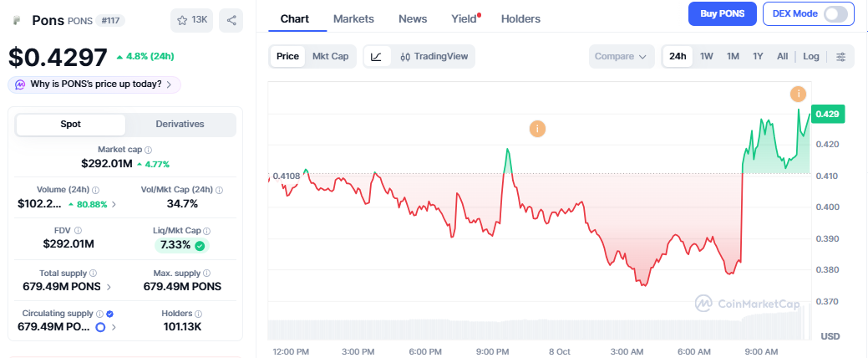This screenshot has height=358, width=868.
Task: Open the News tab
Action: point(413,19)
